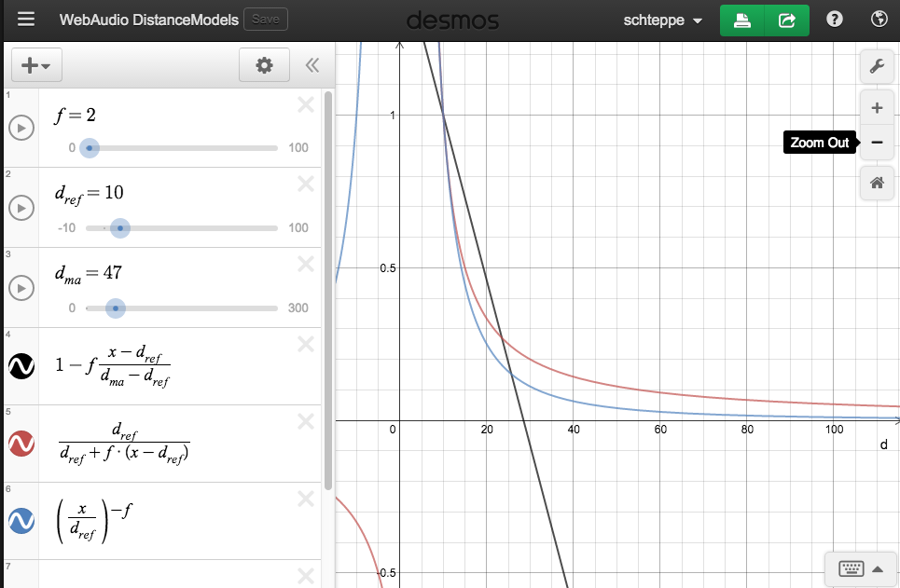Expand the add expression plus dropdown
Image resolution: width=900 pixels, height=588 pixels.
click(x=35, y=64)
